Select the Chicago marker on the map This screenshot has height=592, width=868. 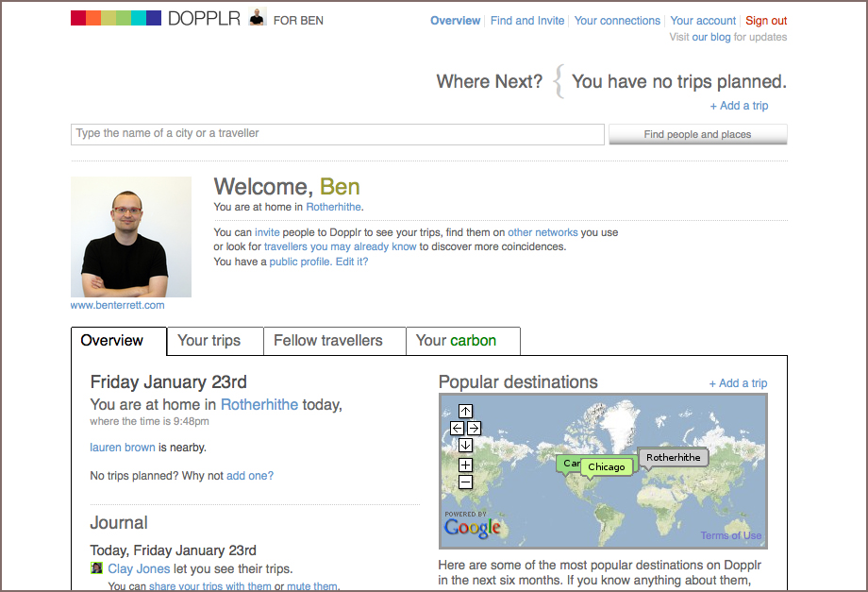606,466
